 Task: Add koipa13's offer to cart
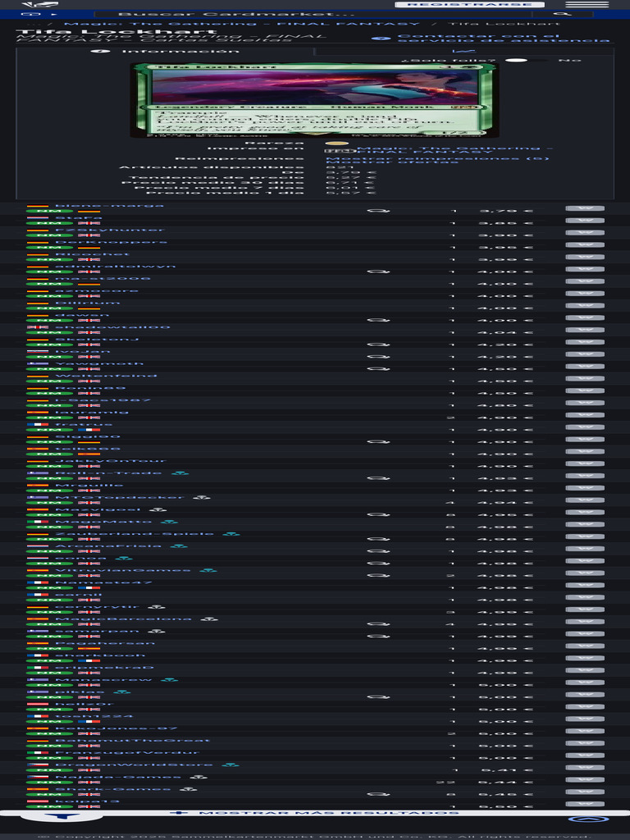point(585,804)
